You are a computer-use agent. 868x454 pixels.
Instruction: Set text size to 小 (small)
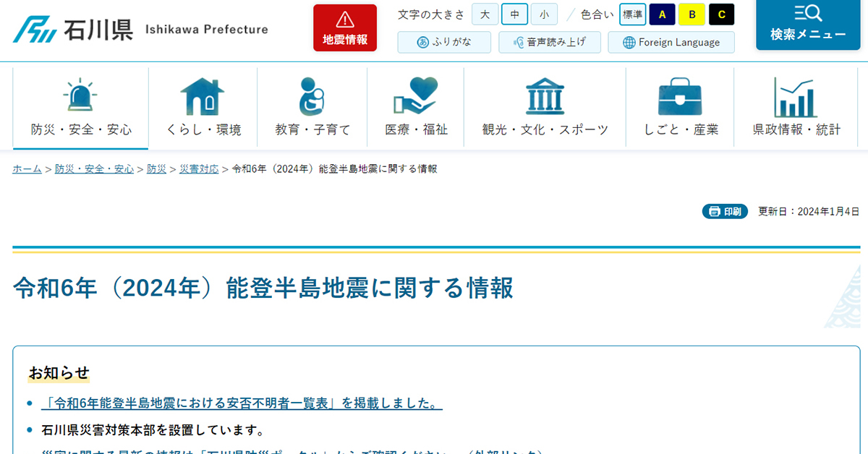[543, 14]
